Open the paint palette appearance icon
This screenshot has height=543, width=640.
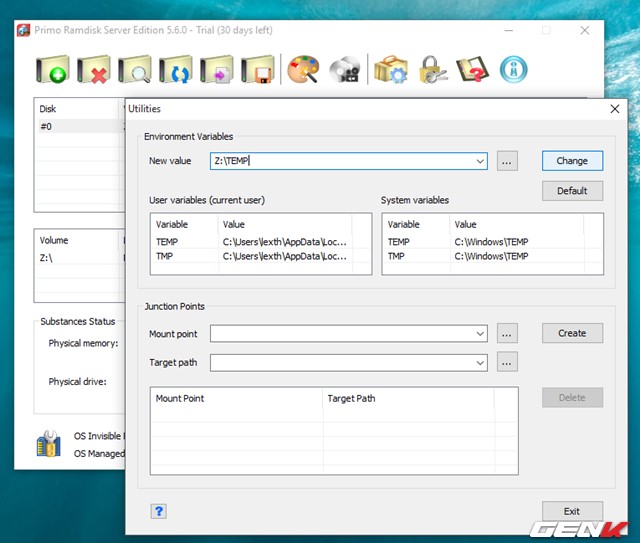(303, 69)
